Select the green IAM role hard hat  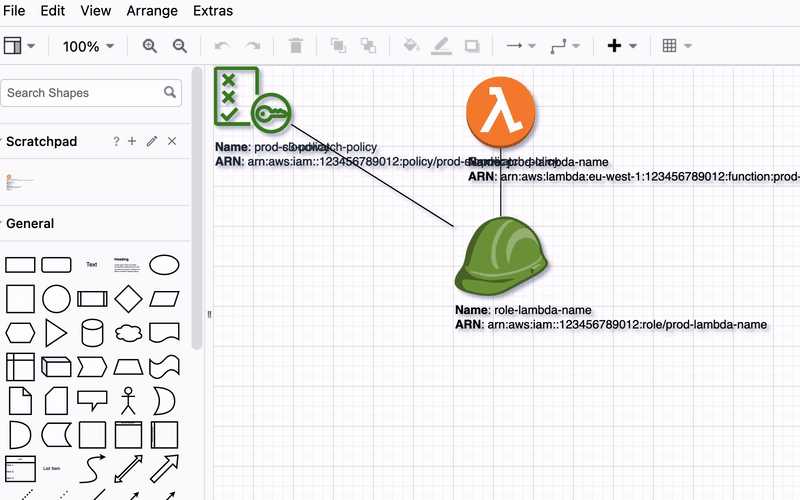coord(501,257)
